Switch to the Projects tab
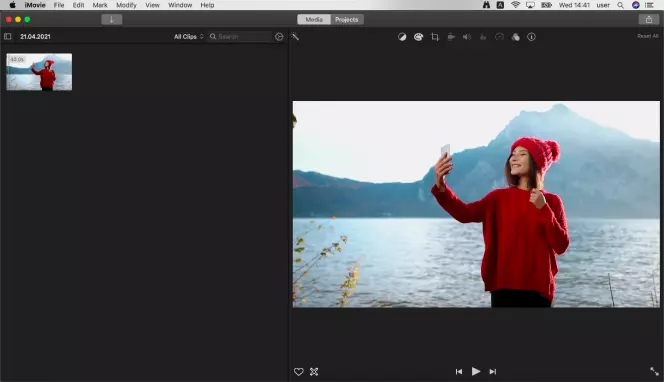664x382 pixels. point(346,19)
